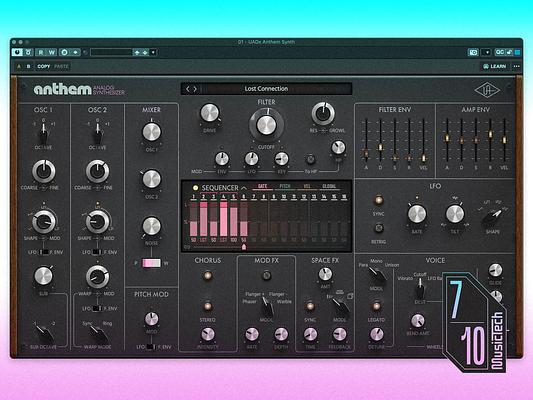The height and width of the screenshot is (400, 533).
Task: Click the OSC 1 COARSE / FINE knob
Action: pyautogui.click(x=44, y=172)
